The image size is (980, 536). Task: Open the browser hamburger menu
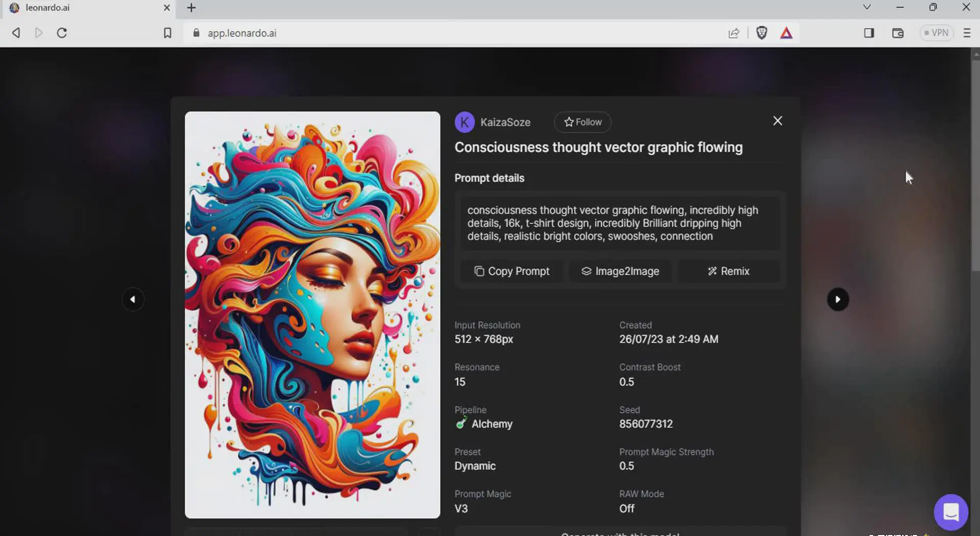point(966,33)
